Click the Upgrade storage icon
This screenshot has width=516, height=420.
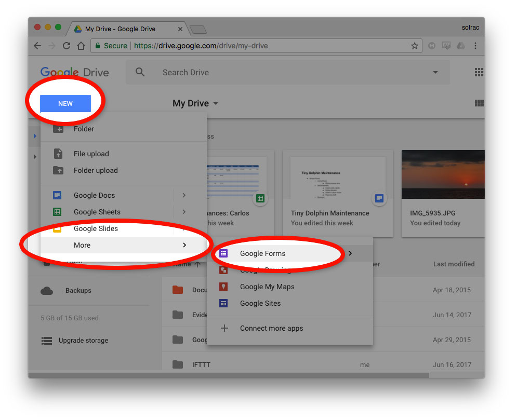tap(47, 341)
